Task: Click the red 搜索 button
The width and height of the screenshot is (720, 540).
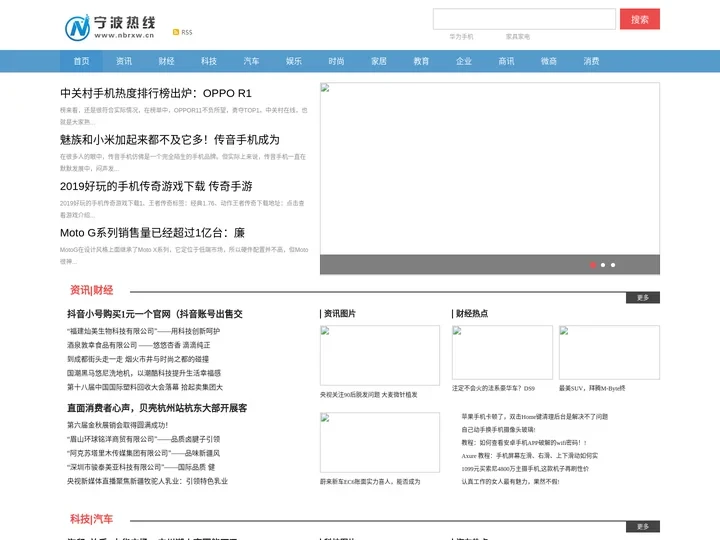Action: [640, 19]
